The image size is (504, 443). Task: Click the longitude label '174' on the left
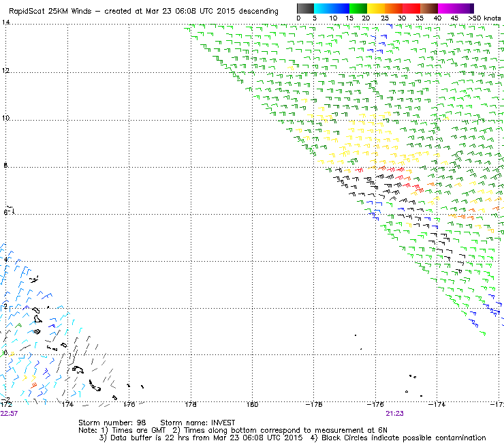(67, 404)
